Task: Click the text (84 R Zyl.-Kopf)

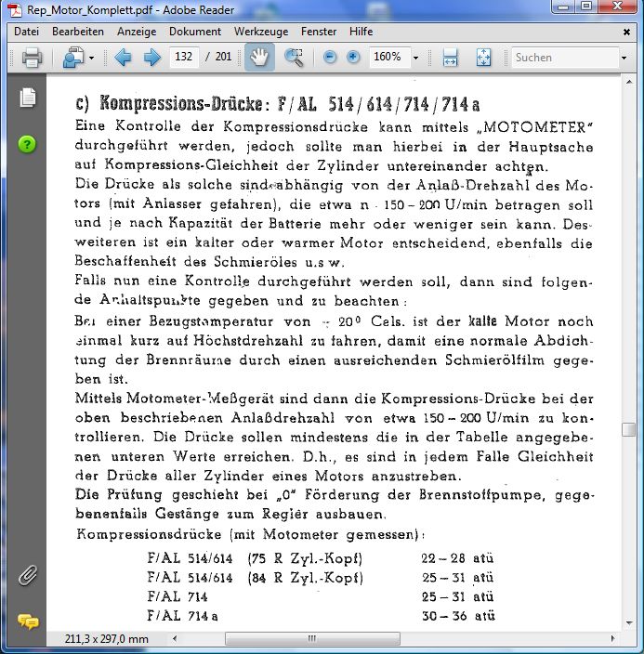Action: [305, 578]
